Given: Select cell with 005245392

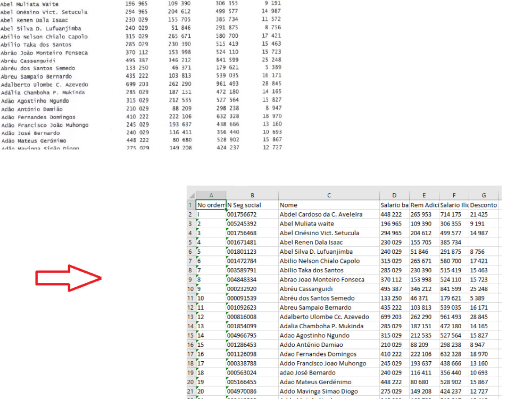Looking at the screenshot, I should (x=252, y=223).
